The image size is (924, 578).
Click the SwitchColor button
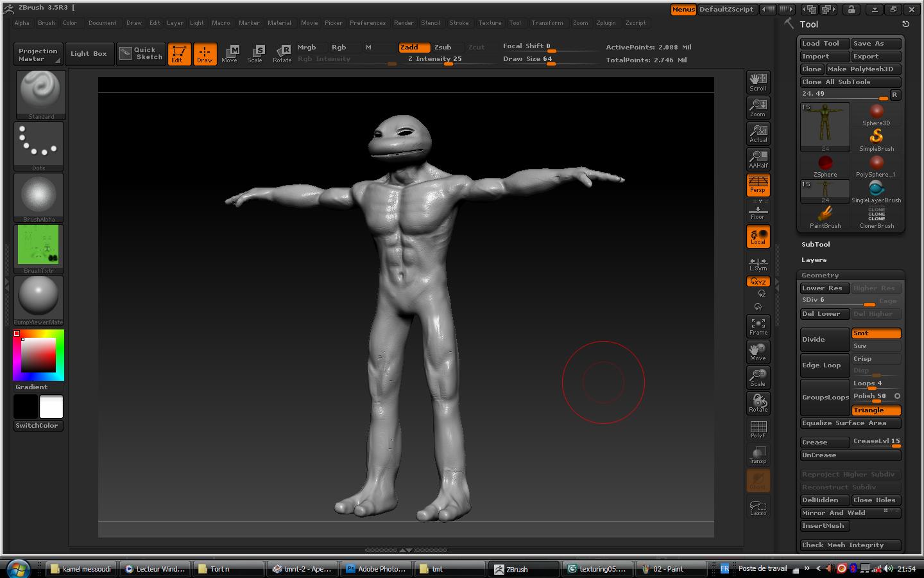coord(38,426)
